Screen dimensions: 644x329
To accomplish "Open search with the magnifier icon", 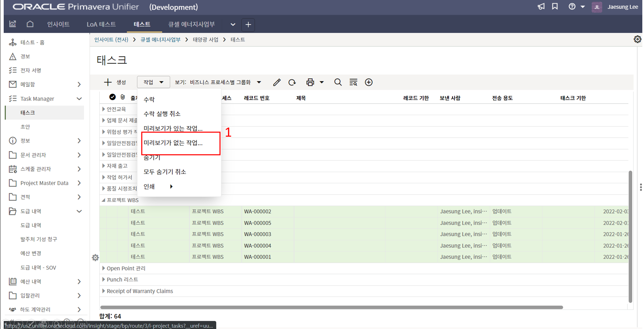I will 338,82.
